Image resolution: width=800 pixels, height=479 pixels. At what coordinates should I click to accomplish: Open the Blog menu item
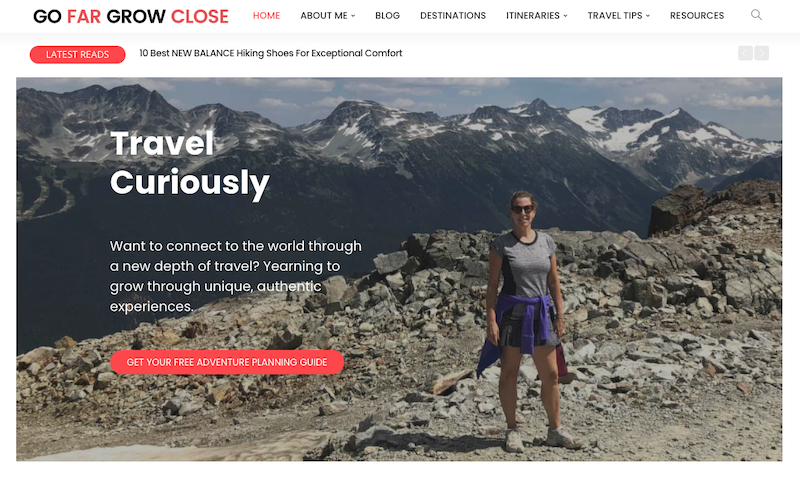(387, 16)
